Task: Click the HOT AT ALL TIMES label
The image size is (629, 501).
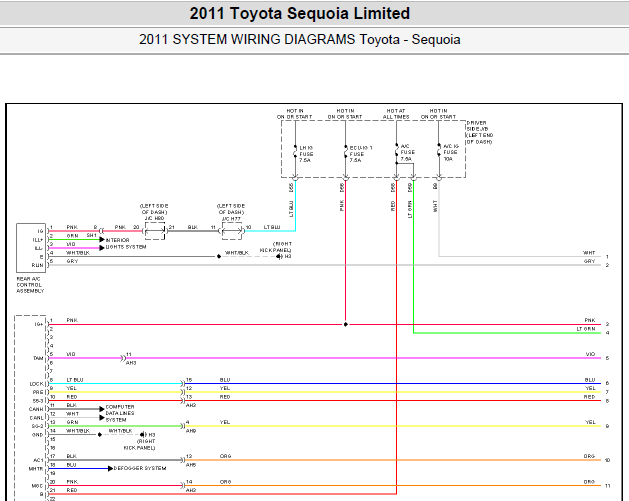Action: (x=396, y=114)
